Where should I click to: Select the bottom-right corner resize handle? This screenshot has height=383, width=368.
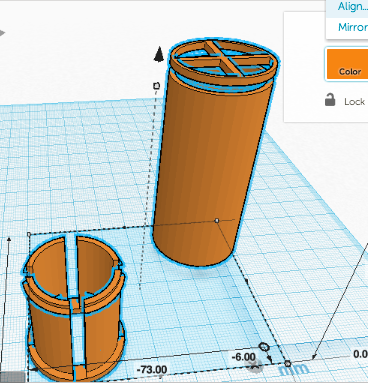[x=288, y=363]
